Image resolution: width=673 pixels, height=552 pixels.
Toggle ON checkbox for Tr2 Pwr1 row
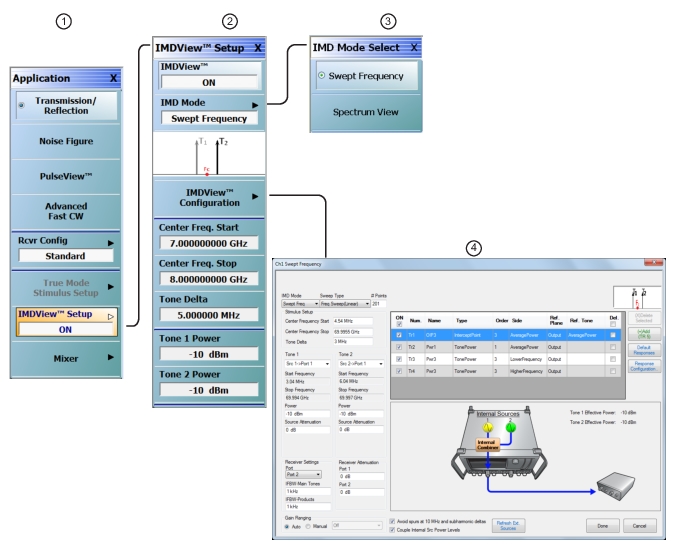coord(399,347)
